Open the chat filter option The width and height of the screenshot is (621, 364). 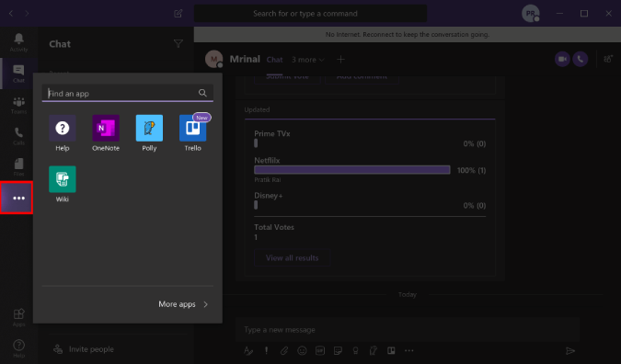[x=178, y=43]
